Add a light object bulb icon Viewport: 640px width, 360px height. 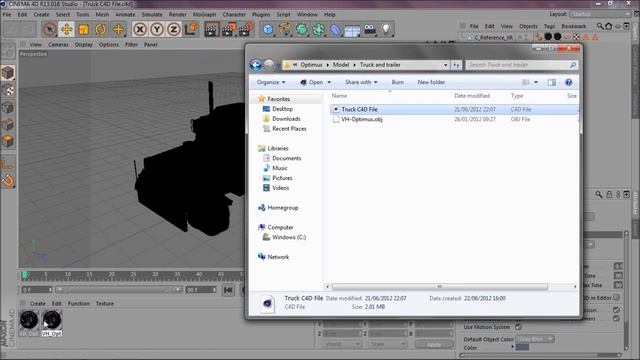tap(386, 29)
